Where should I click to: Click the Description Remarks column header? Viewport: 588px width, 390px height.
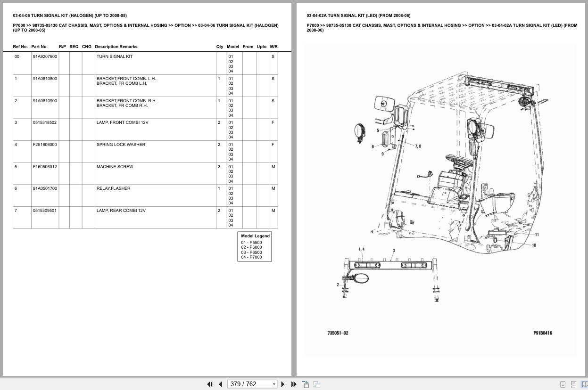[x=116, y=47]
